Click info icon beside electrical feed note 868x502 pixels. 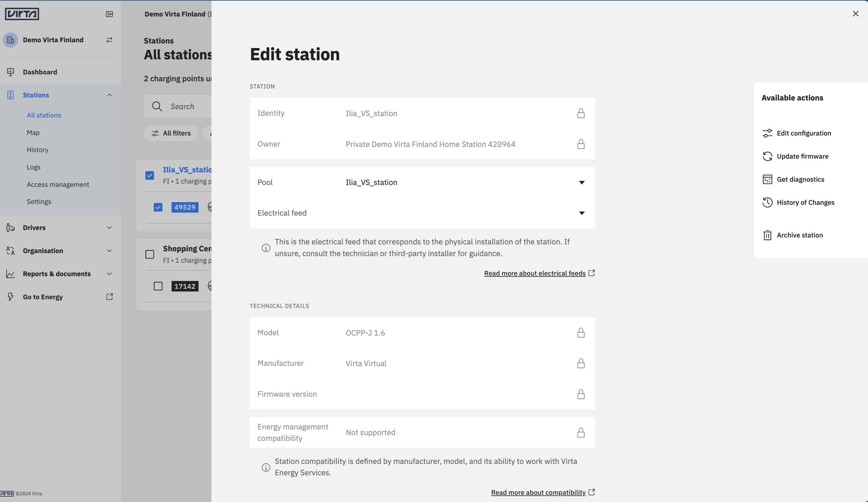coord(266,248)
